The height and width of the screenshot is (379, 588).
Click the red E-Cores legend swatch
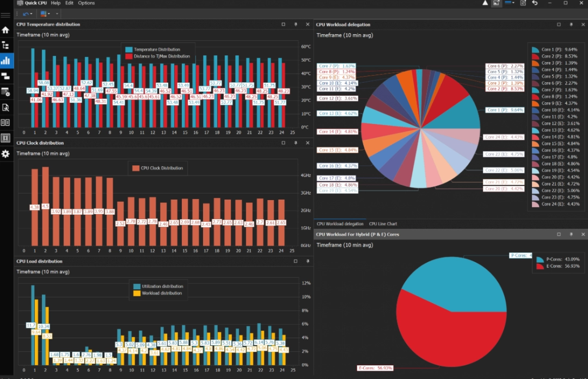[x=540, y=266]
